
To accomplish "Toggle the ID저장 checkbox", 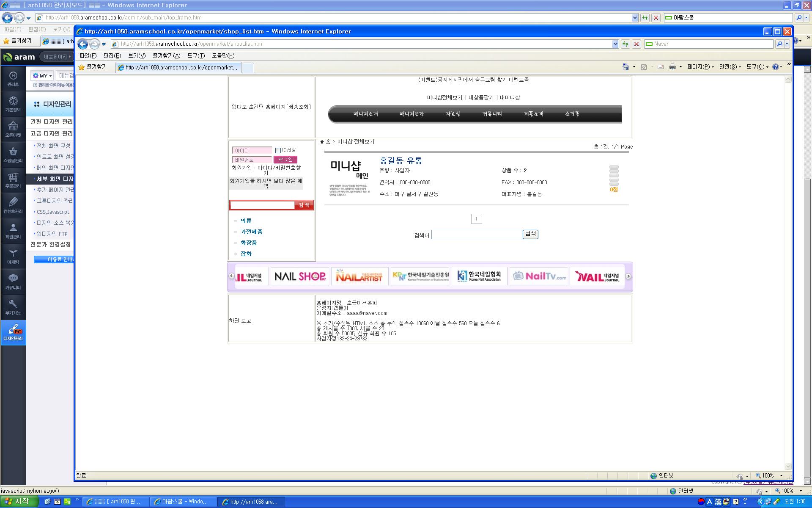I will (278, 150).
